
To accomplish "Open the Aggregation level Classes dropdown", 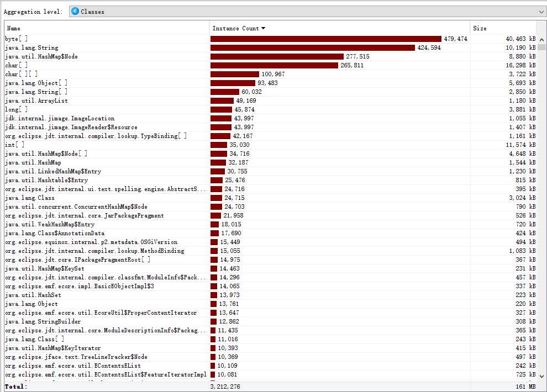I will 307,12.
